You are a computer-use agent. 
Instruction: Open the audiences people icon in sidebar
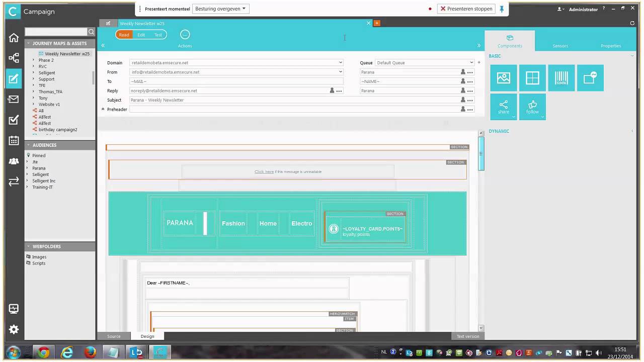pyautogui.click(x=14, y=161)
